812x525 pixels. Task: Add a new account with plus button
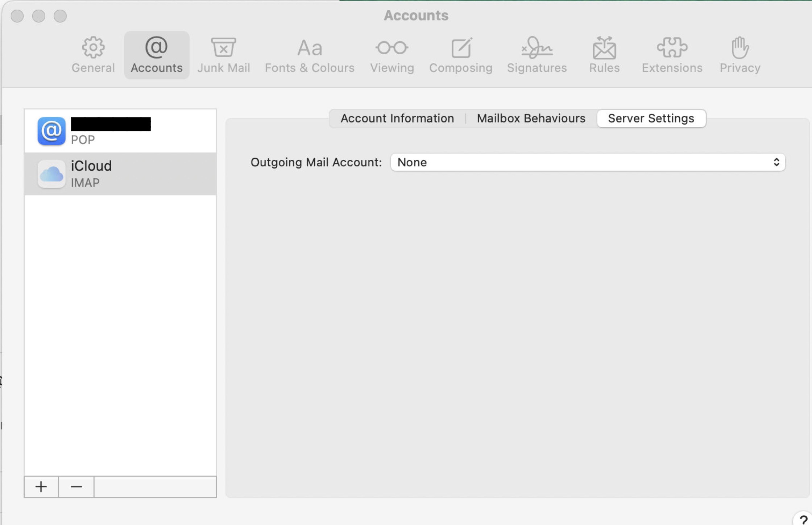(41, 487)
